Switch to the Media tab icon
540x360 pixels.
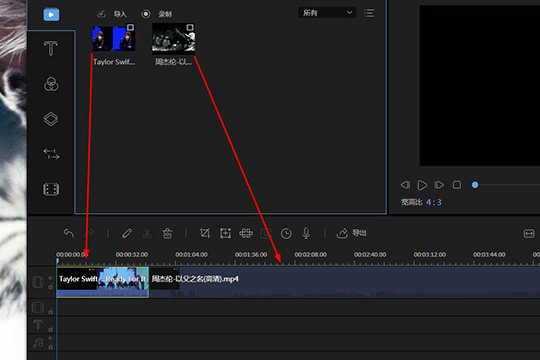coord(51,14)
